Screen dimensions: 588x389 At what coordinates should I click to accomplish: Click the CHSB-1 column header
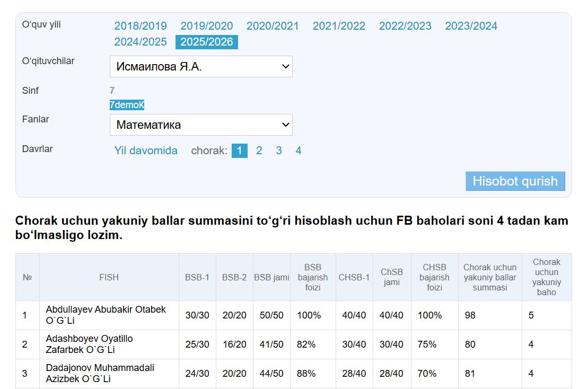[354, 277]
